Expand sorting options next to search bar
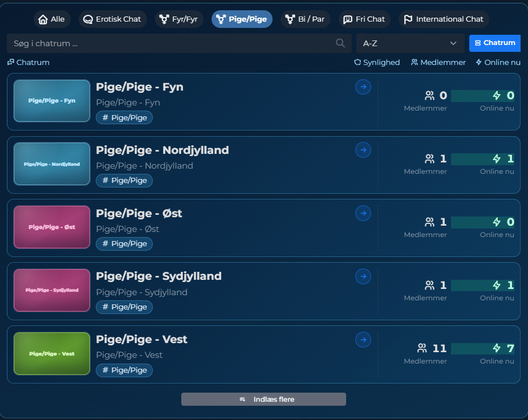528x420 pixels. pos(454,43)
